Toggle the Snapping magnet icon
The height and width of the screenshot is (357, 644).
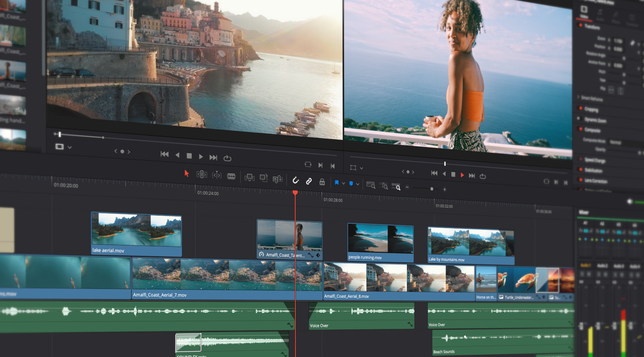pos(295,180)
